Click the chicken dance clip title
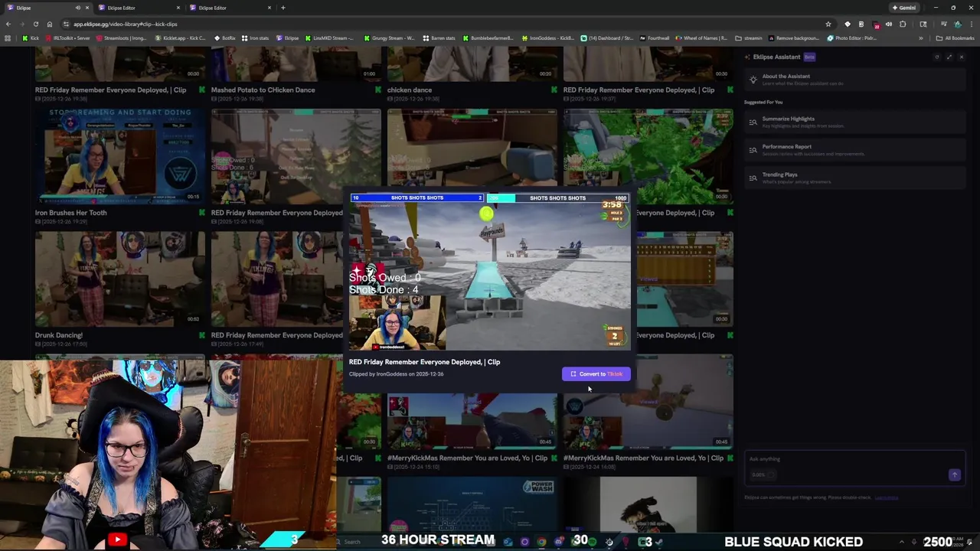This screenshot has width=980, height=551. tap(410, 90)
